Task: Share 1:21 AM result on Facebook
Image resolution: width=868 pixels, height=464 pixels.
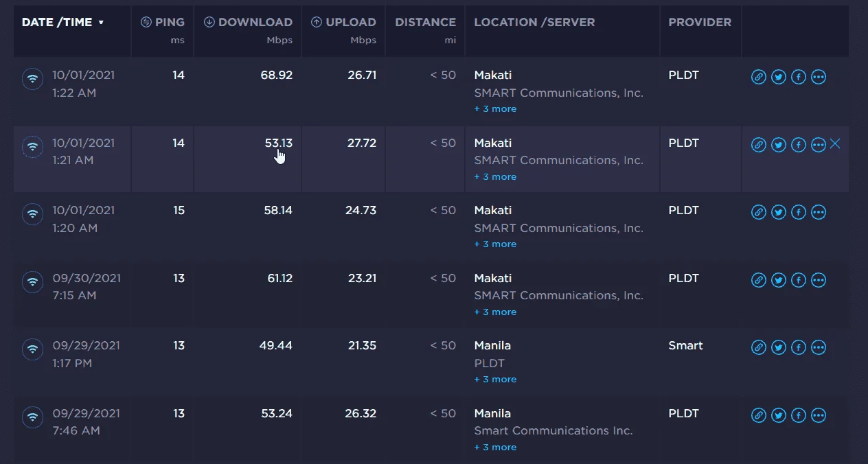Action: (798, 145)
